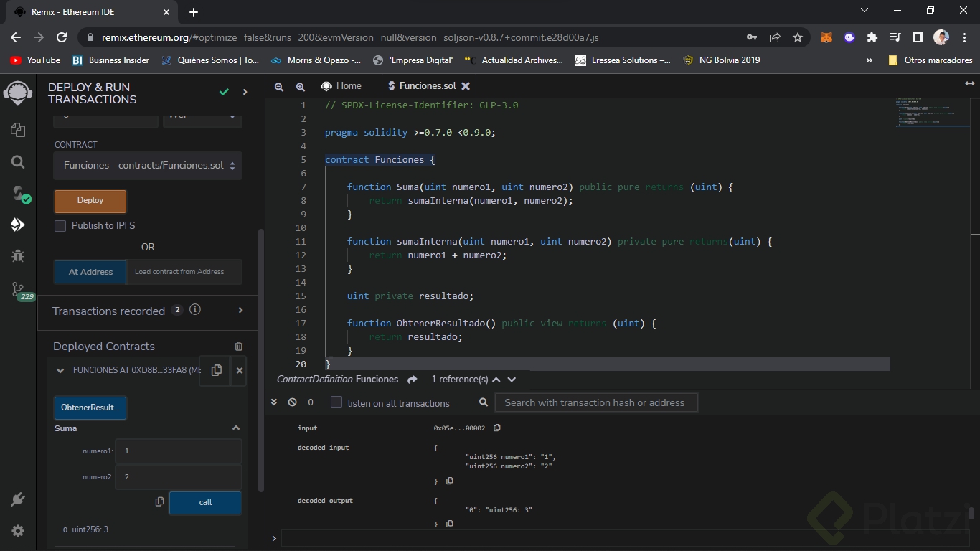This screenshot has width=980, height=551.
Task: Open the Business Insider bookmark
Action: [x=110, y=60]
